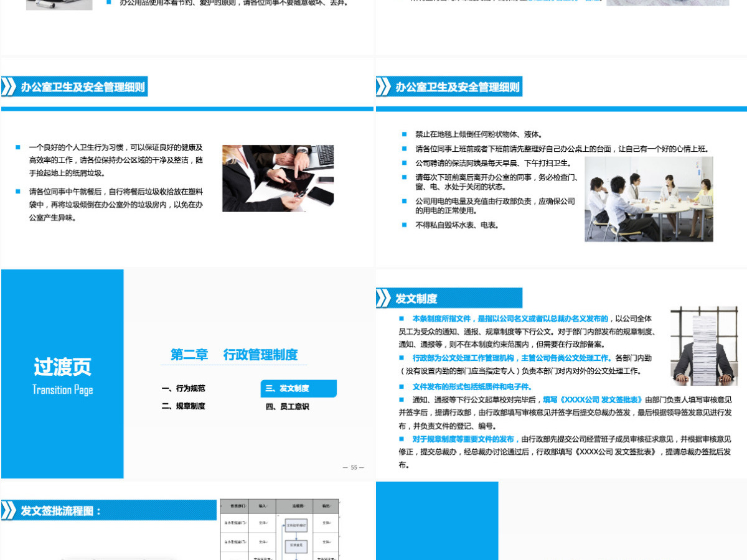Select the 三、发文制度 highlighted item

[299, 389]
